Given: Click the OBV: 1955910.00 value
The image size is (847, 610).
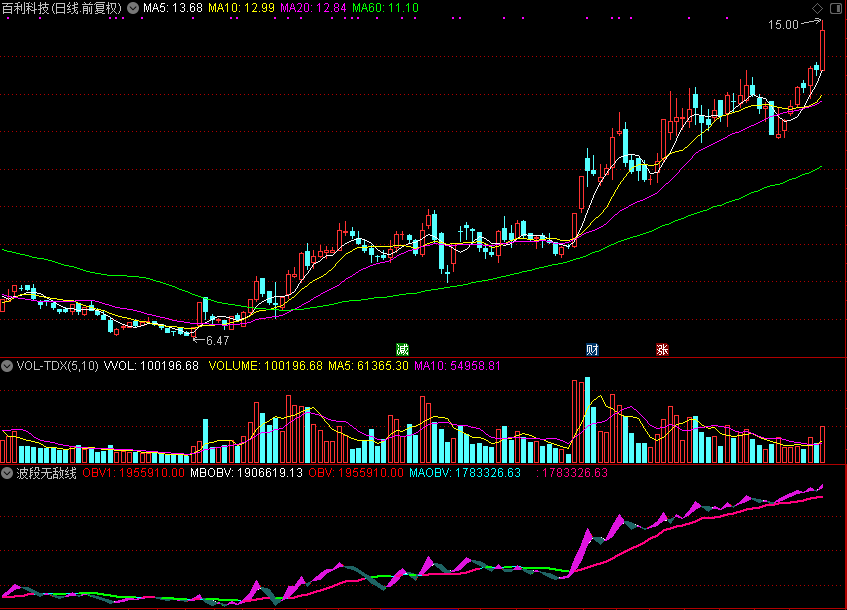Looking at the screenshot, I should 356,473.
